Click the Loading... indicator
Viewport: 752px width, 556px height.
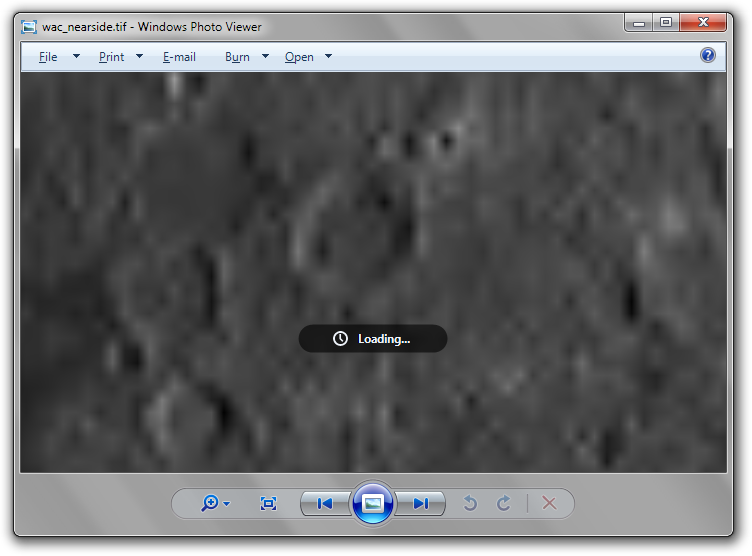pos(373,339)
